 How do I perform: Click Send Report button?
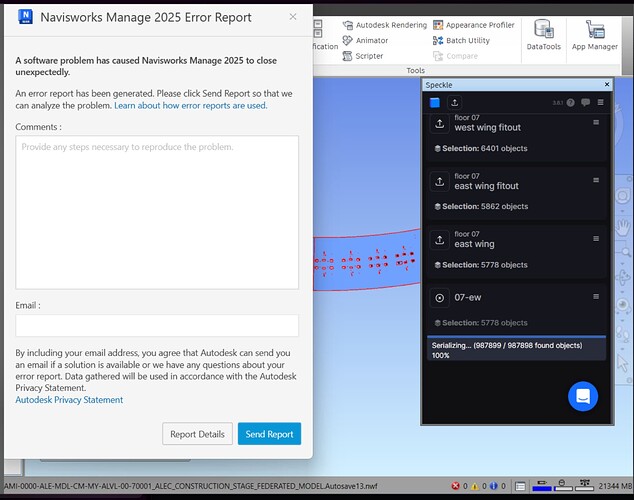pyautogui.click(x=269, y=434)
